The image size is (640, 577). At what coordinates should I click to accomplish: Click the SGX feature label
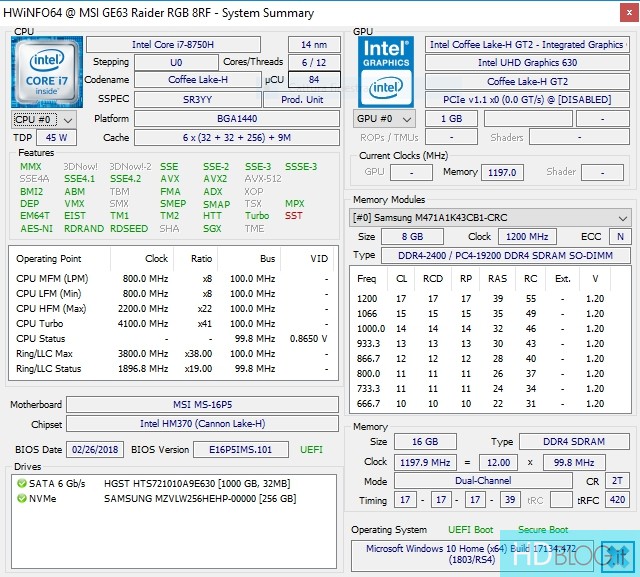(x=212, y=229)
